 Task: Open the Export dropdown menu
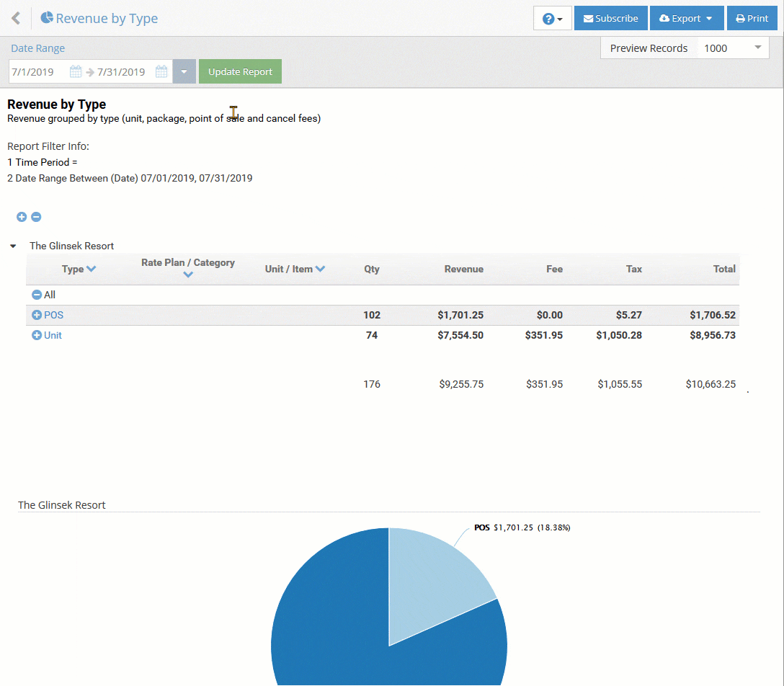pyautogui.click(x=686, y=19)
